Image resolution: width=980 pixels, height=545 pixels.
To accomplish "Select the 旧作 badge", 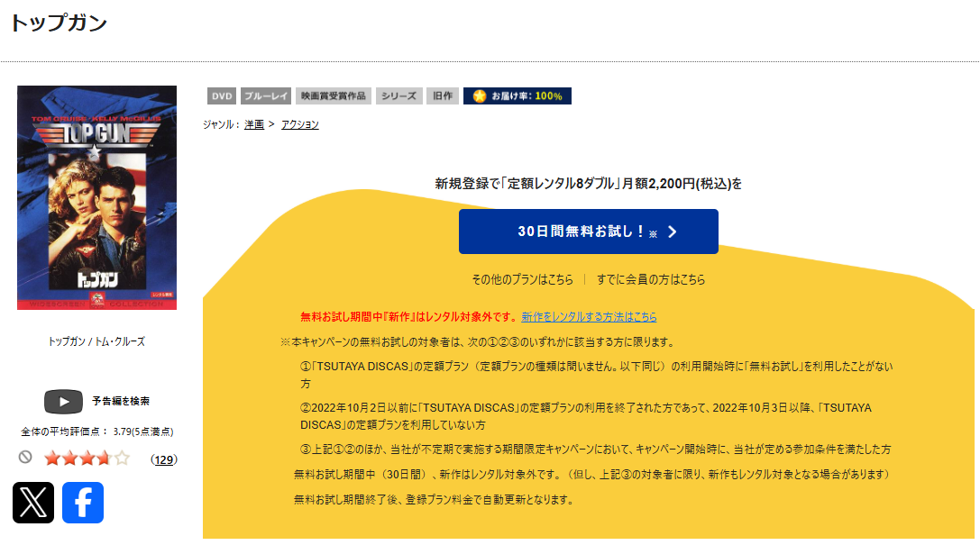I will [x=442, y=95].
